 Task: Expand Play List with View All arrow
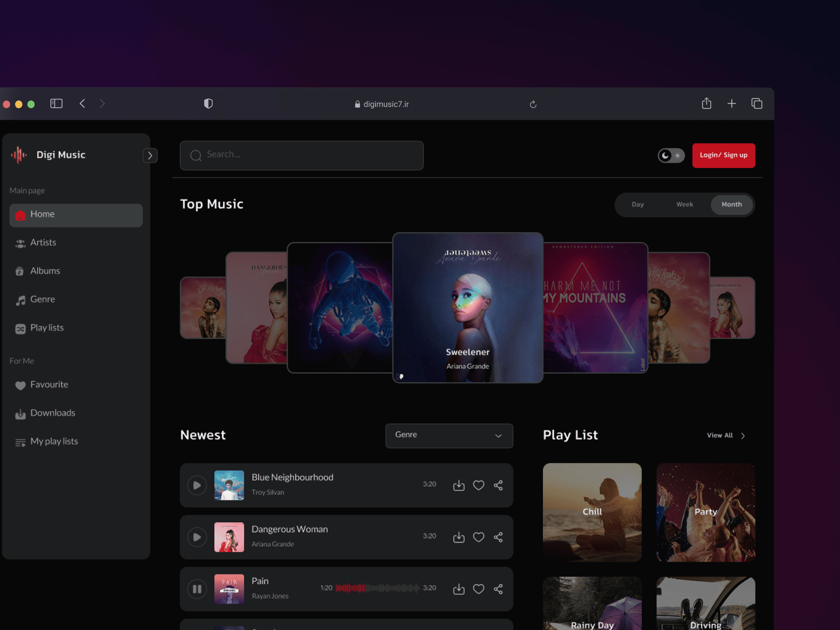[742, 436]
